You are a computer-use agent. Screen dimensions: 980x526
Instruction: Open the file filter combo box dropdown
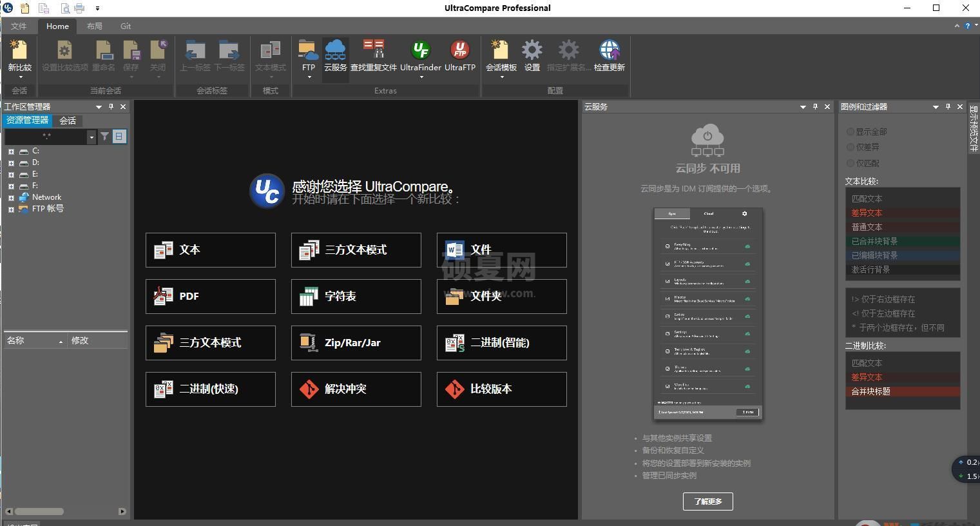coord(91,137)
